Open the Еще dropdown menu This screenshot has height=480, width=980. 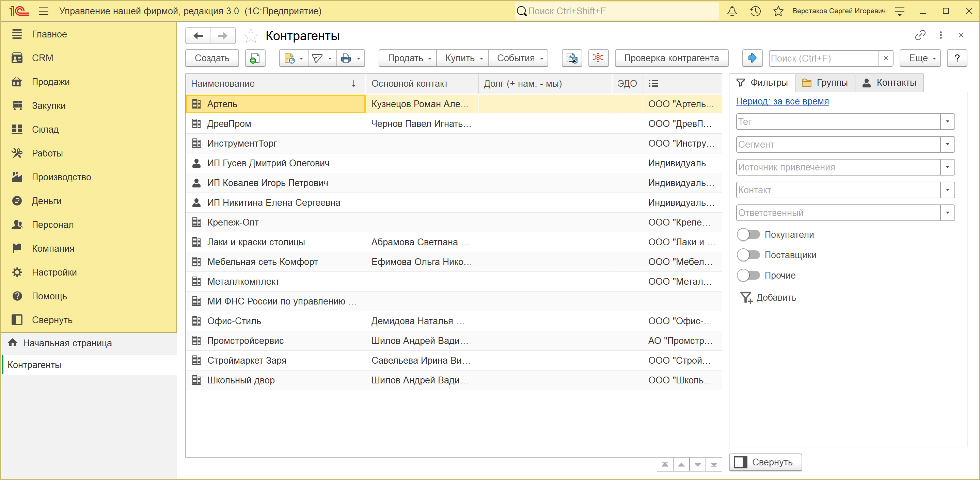coord(920,58)
